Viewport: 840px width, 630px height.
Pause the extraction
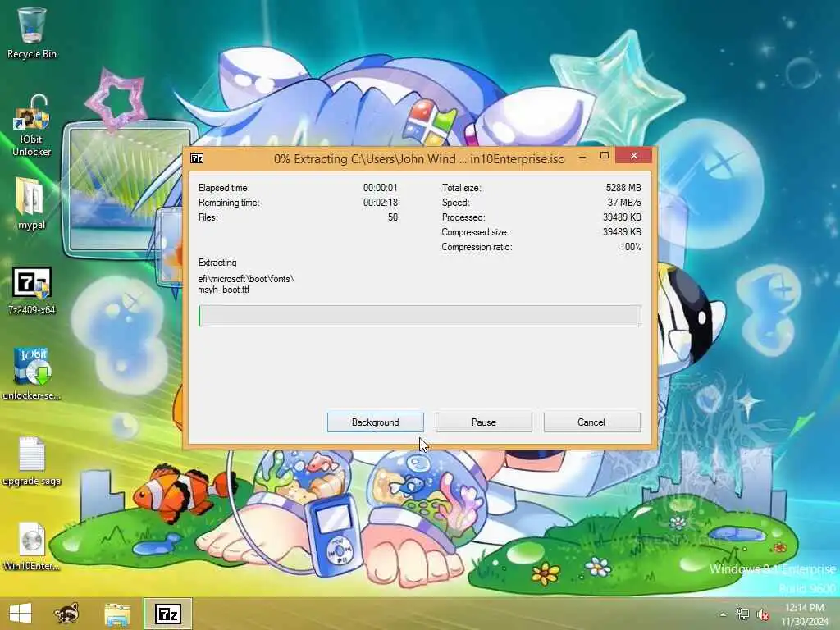tap(484, 422)
